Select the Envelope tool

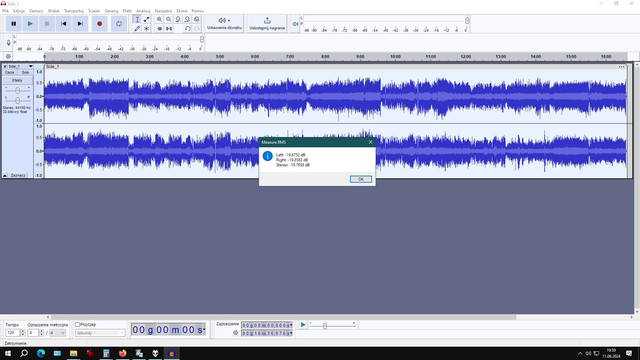point(147,19)
